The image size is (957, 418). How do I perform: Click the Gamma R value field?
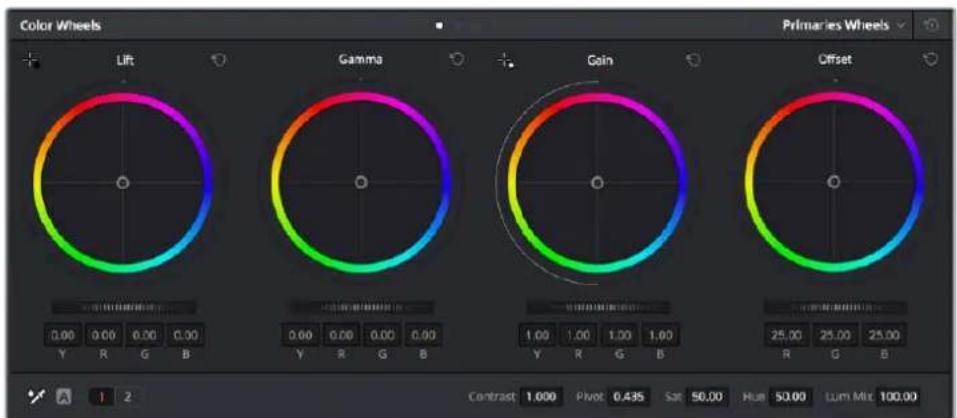(x=341, y=335)
